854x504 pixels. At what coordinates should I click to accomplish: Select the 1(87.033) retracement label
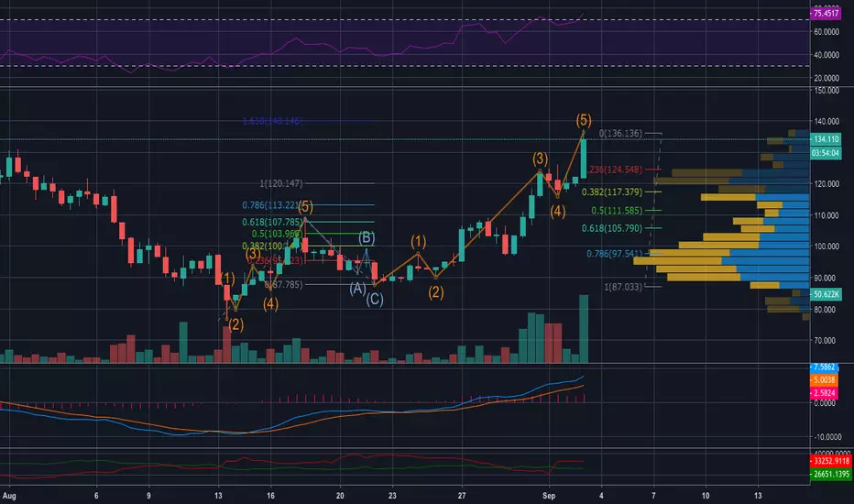coord(623,287)
